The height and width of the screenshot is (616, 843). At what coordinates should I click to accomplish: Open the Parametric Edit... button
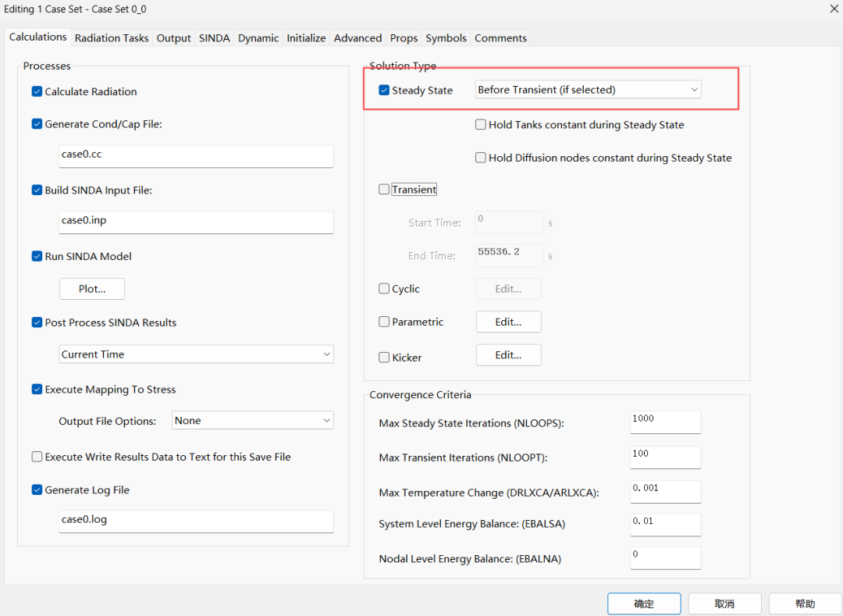tap(508, 322)
